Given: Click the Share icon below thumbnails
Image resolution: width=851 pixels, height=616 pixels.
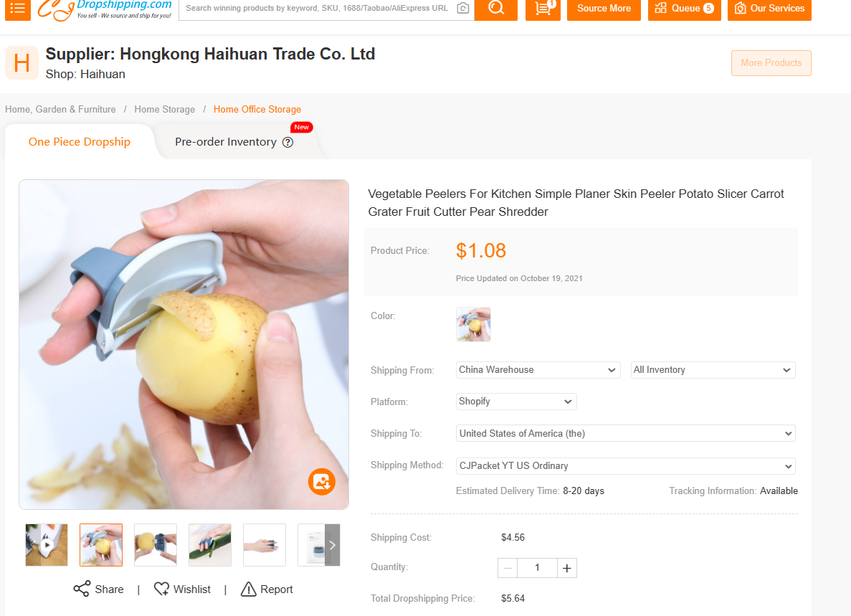Looking at the screenshot, I should tap(82, 589).
